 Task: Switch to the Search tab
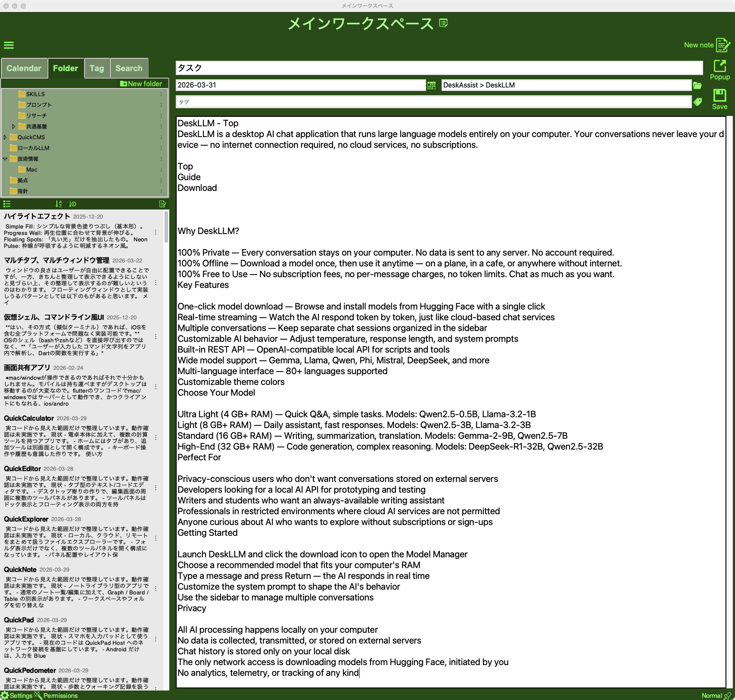(129, 68)
